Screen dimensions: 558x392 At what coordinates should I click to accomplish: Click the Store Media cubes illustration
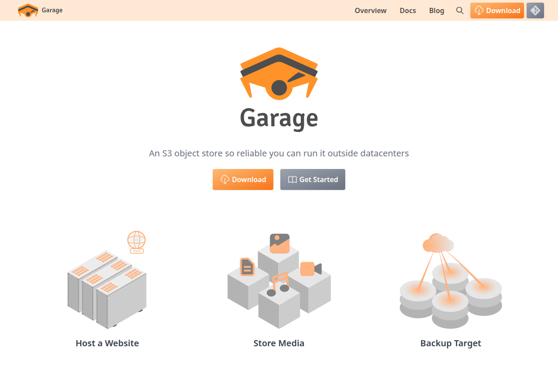point(279,281)
